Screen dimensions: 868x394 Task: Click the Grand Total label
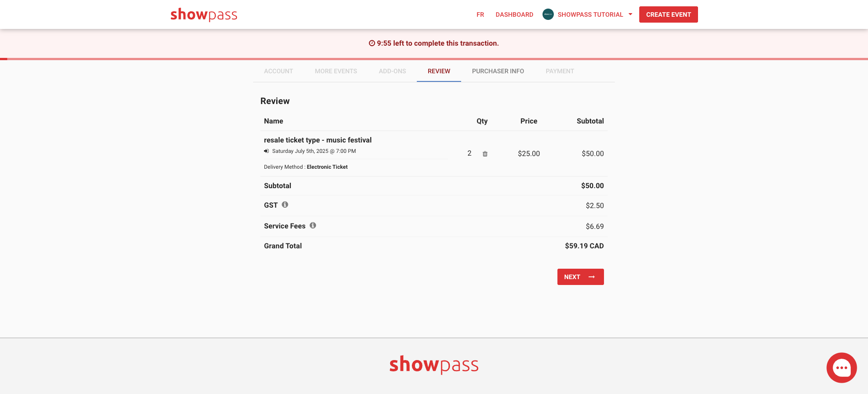pyautogui.click(x=283, y=246)
